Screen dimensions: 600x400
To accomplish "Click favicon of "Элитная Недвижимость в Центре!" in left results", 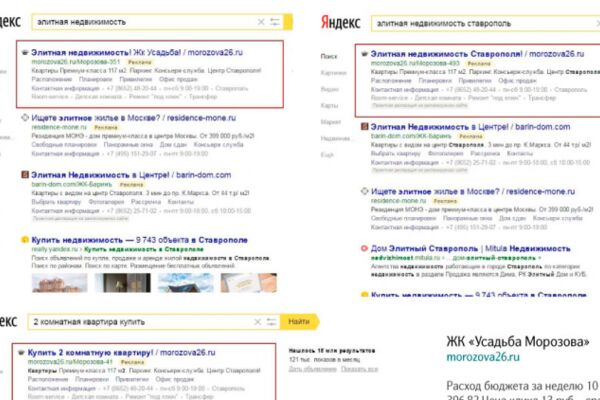I will pos(25,175).
